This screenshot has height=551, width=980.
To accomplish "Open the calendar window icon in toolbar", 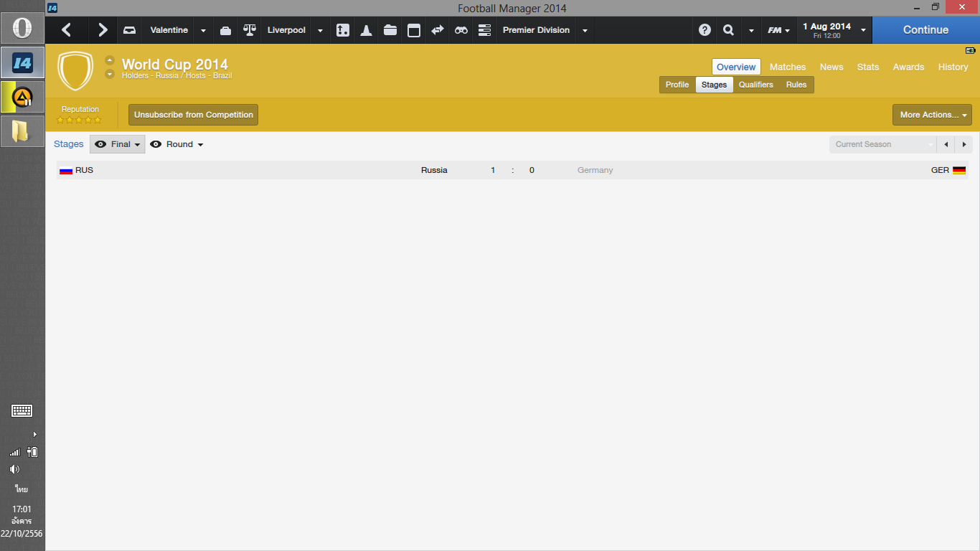I will click(x=414, y=30).
